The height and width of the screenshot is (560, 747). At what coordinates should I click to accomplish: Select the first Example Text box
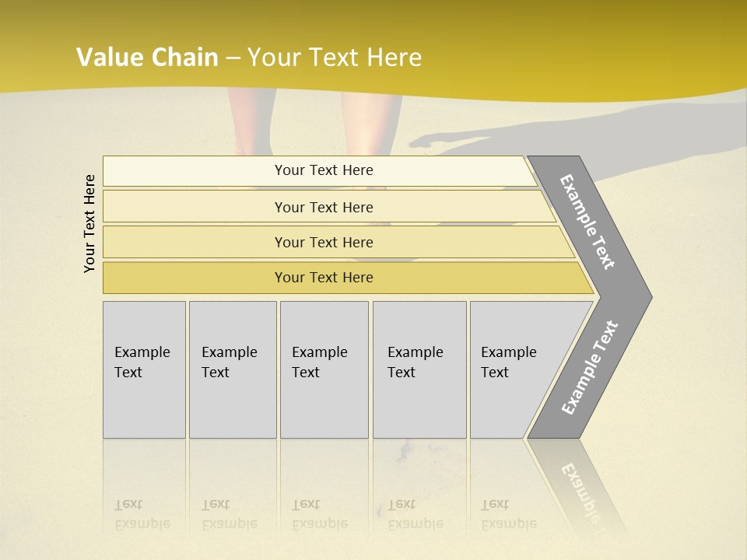click(144, 369)
